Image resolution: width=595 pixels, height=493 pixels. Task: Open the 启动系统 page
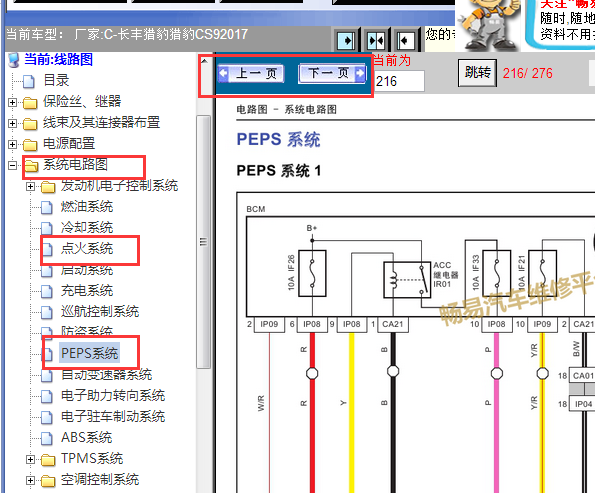point(87,270)
